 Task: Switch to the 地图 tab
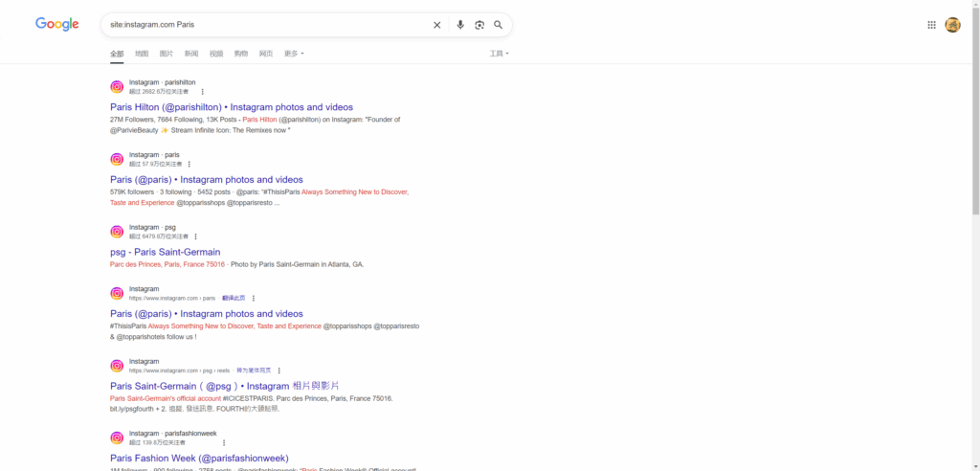pos(142,54)
